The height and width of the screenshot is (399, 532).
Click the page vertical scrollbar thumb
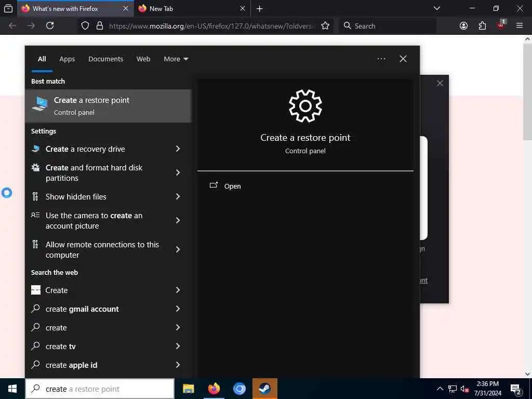(527, 91)
